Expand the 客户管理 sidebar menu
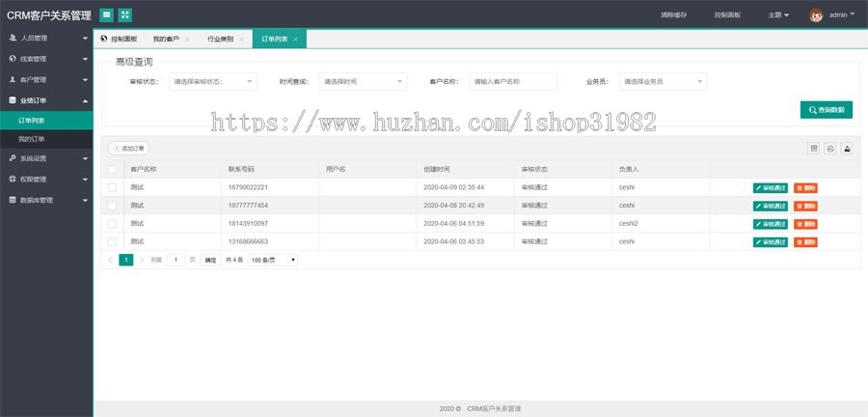Screen dimensions: 868x417 pyautogui.click(x=46, y=79)
